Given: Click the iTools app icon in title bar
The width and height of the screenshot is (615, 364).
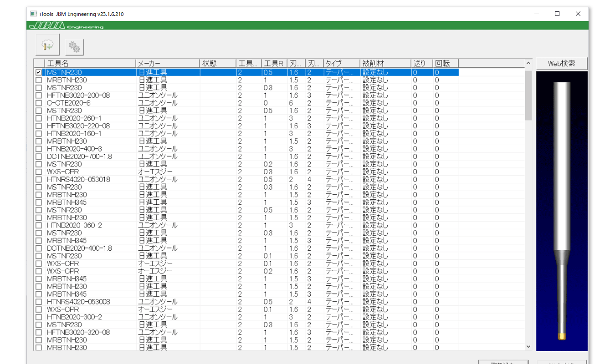Looking at the screenshot, I should click(x=33, y=14).
